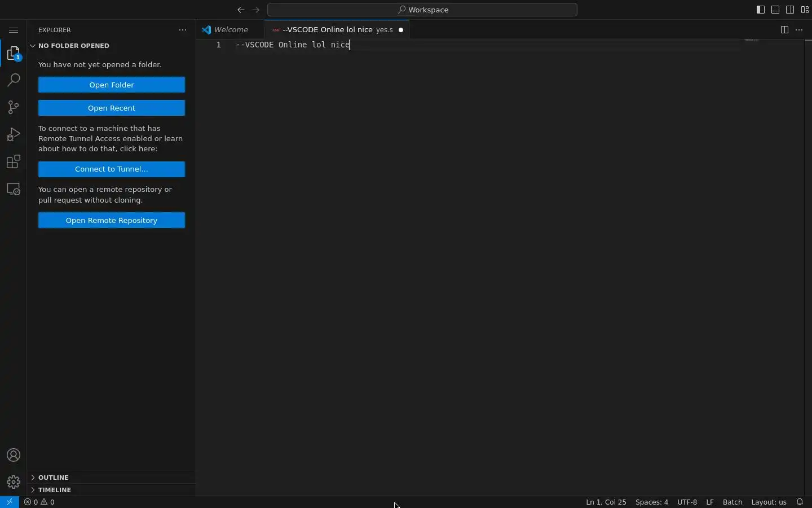Click the EXPLORER panel title
Viewport: 812px width, 508px height.
point(55,30)
